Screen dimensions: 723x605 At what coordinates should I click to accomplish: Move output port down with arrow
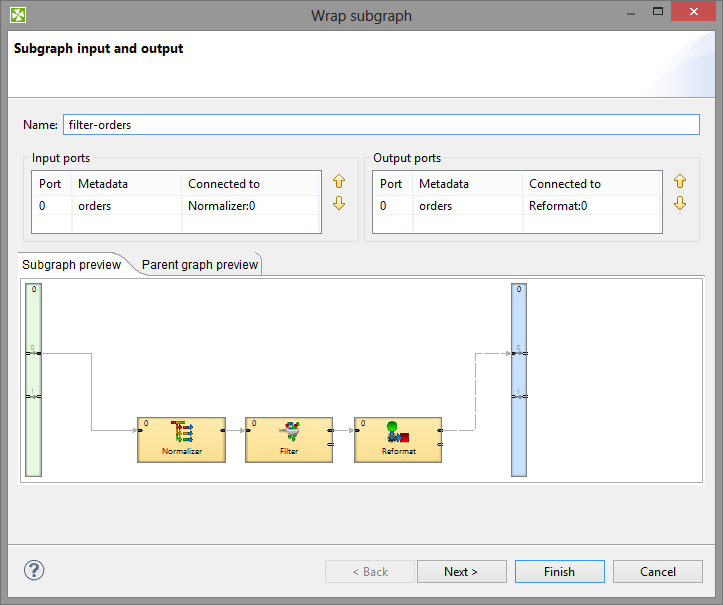click(x=680, y=203)
